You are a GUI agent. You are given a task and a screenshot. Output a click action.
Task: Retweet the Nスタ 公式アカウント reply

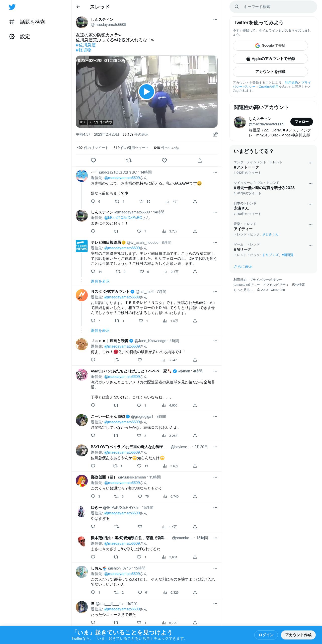click(117, 321)
